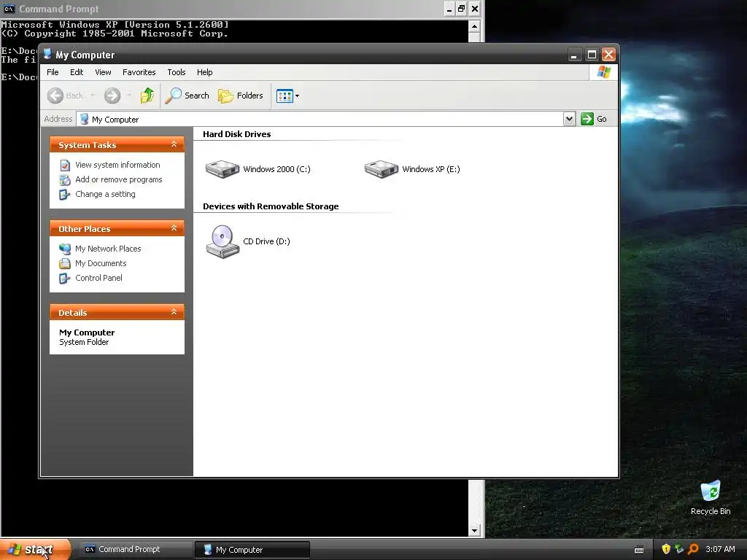Minimize the My Computer window
This screenshot has width=747, height=560.
pos(575,55)
